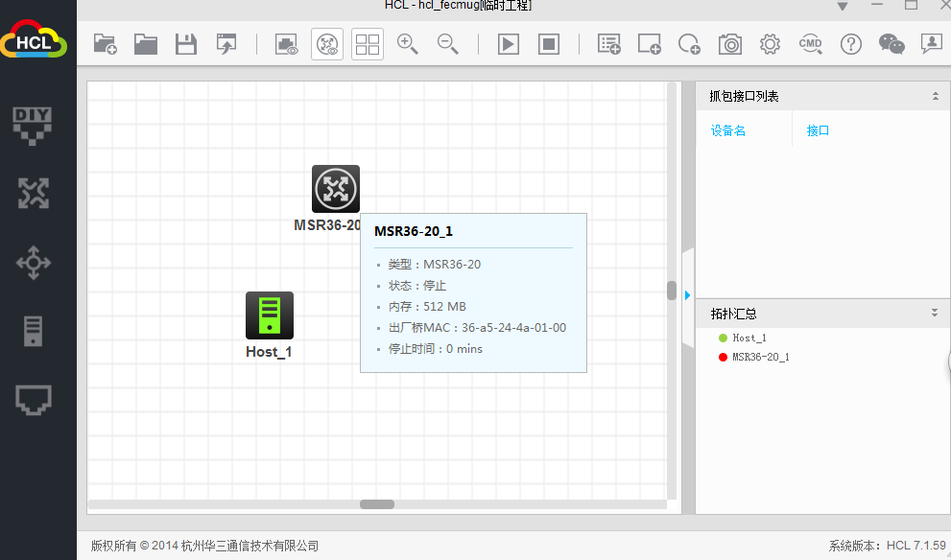Minimize the HCL window

877,5
